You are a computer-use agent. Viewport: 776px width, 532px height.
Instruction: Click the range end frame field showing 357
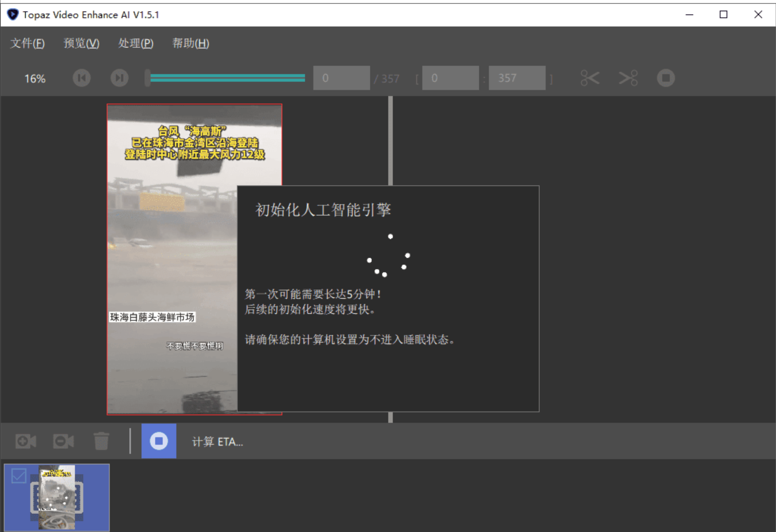(x=517, y=78)
